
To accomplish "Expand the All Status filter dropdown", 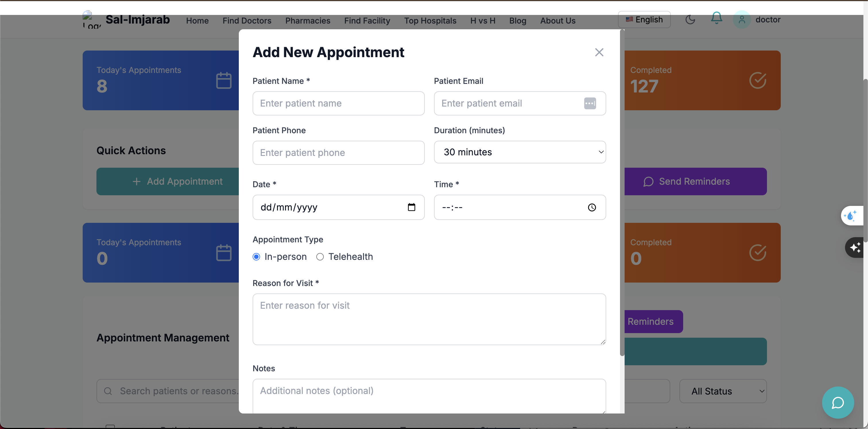I will click(x=723, y=391).
